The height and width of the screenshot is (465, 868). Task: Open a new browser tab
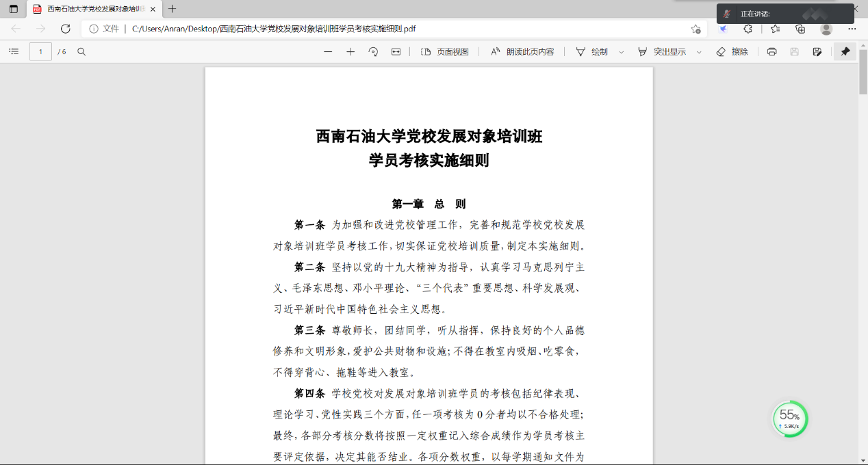coord(172,9)
